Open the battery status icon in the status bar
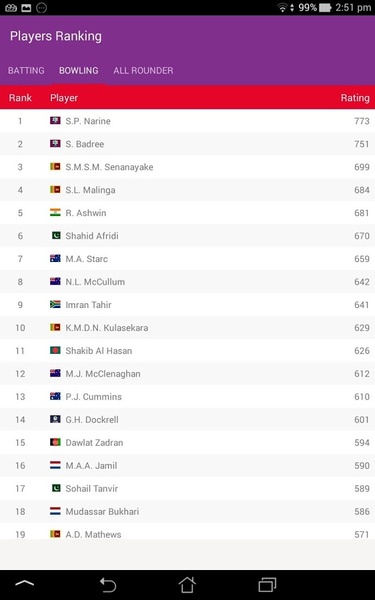This screenshot has height=600, width=375. click(325, 8)
